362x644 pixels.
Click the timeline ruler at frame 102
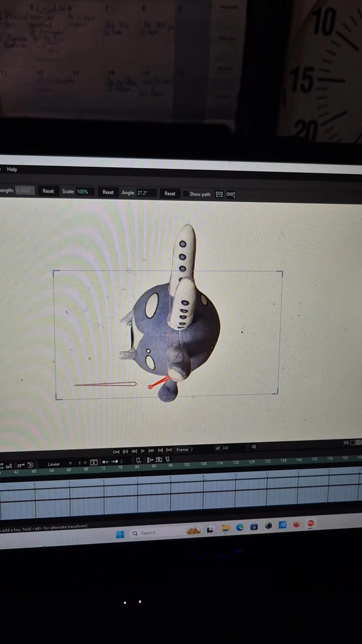click(187, 465)
